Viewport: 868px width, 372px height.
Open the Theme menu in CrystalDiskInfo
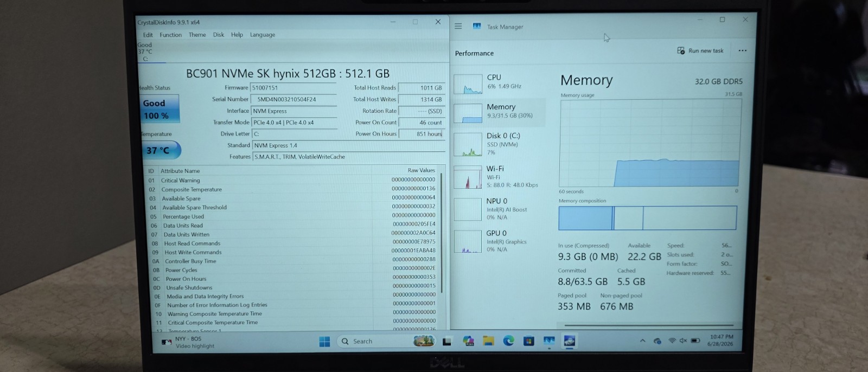click(x=197, y=35)
